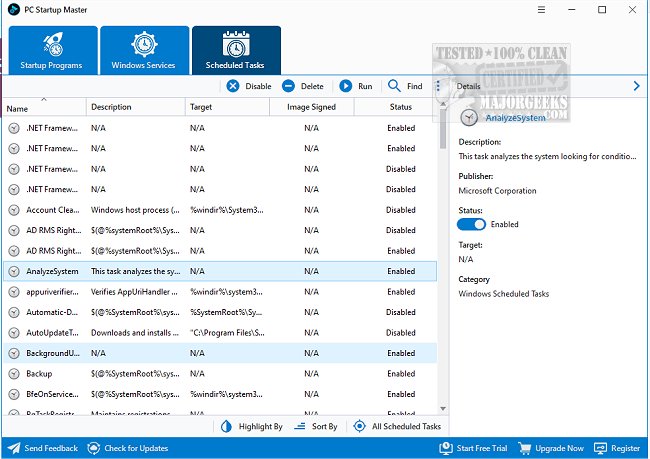
Task: Click the Disabled status of AutoUpdateT... row
Action: click(401, 333)
